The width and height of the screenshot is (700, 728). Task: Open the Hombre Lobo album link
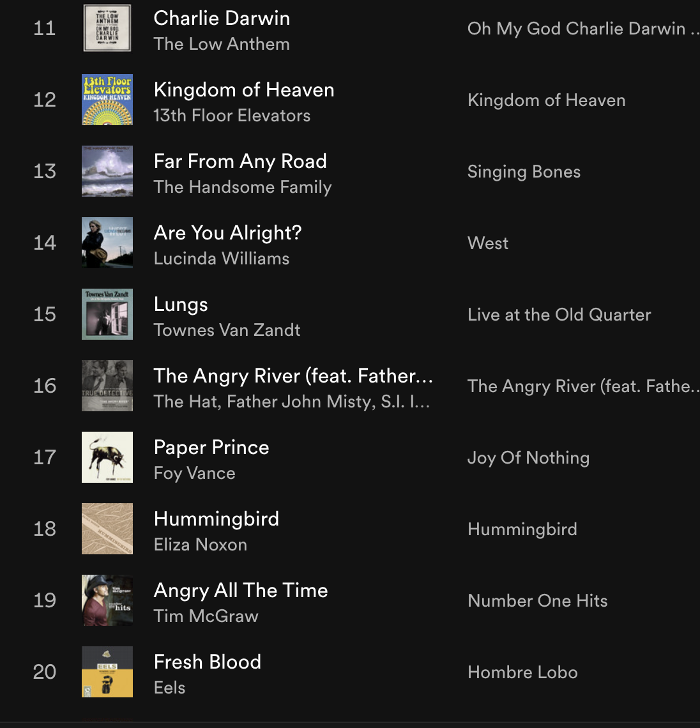522,672
